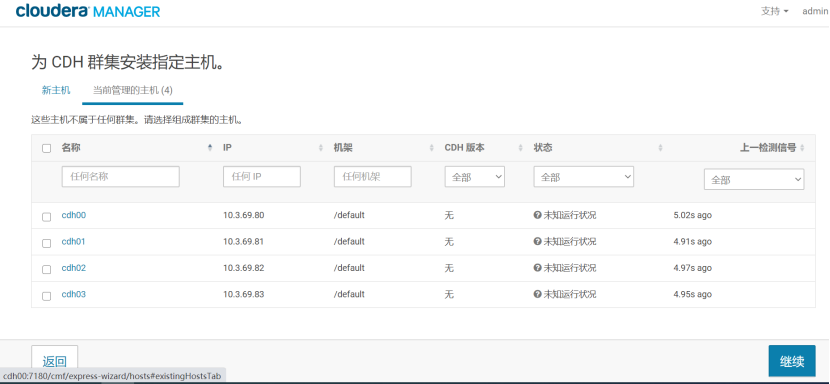The width and height of the screenshot is (830, 384).
Task: Click the 继续 button
Action: (792, 362)
